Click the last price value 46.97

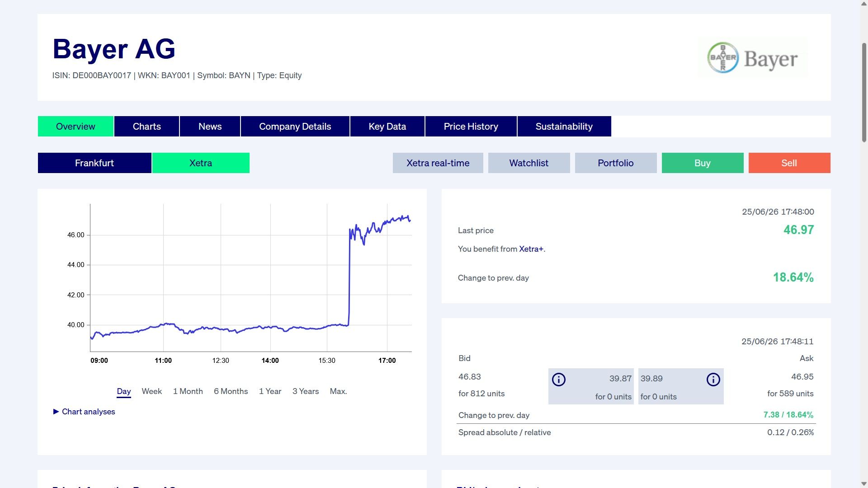pyautogui.click(x=799, y=230)
